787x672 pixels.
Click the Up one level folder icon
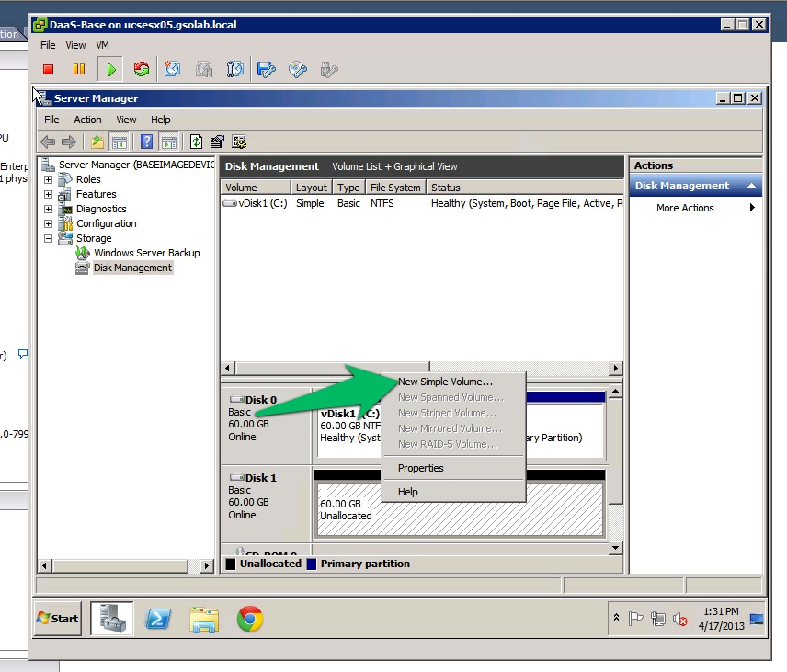[x=97, y=142]
